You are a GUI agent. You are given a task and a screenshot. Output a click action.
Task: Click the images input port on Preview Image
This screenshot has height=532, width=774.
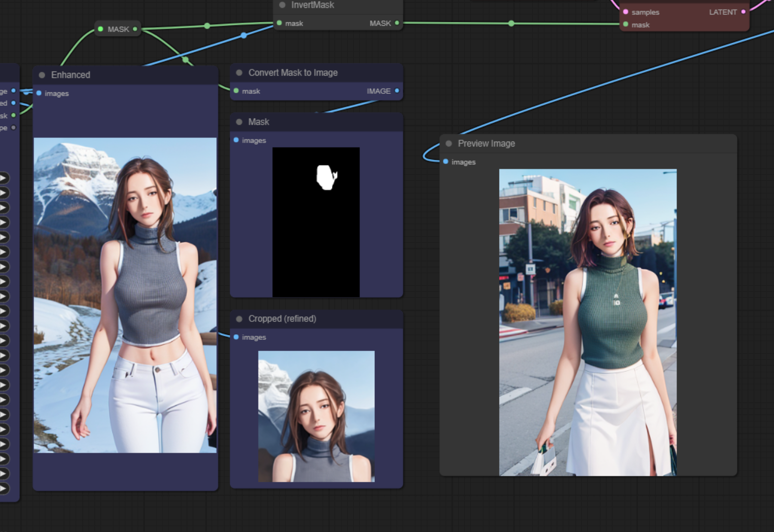click(446, 162)
